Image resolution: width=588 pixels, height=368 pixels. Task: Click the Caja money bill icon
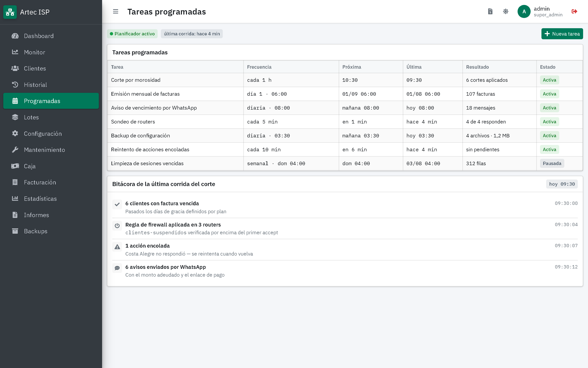point(15,166)
